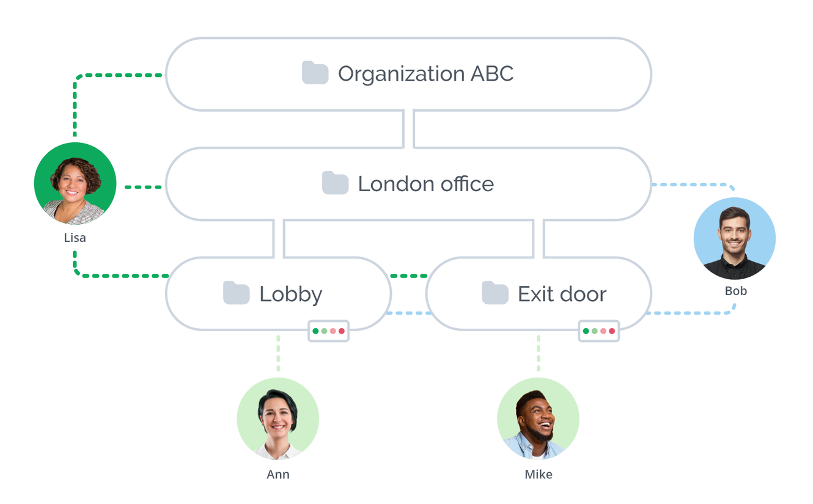Select the Organization ABC title text
The height and width of the screenshot is (504, 813).
[x=425, y=74]
